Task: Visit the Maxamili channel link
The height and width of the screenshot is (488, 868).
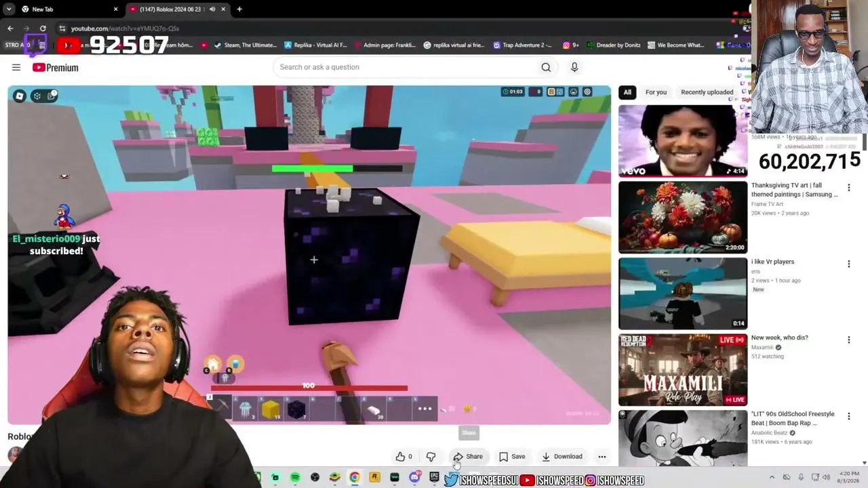Action: tap(762, 348)
